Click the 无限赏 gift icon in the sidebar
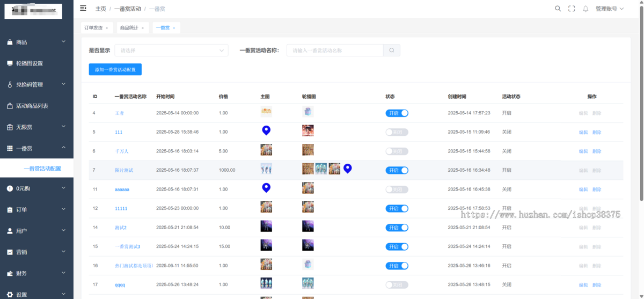 click(10, 127)
